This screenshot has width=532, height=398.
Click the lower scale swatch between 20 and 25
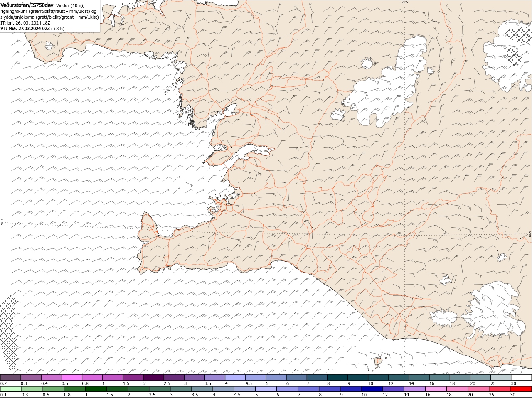click(x=478, y=389)
